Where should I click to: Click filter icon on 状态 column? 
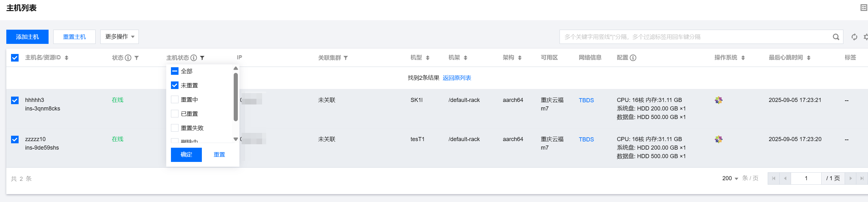137,58
